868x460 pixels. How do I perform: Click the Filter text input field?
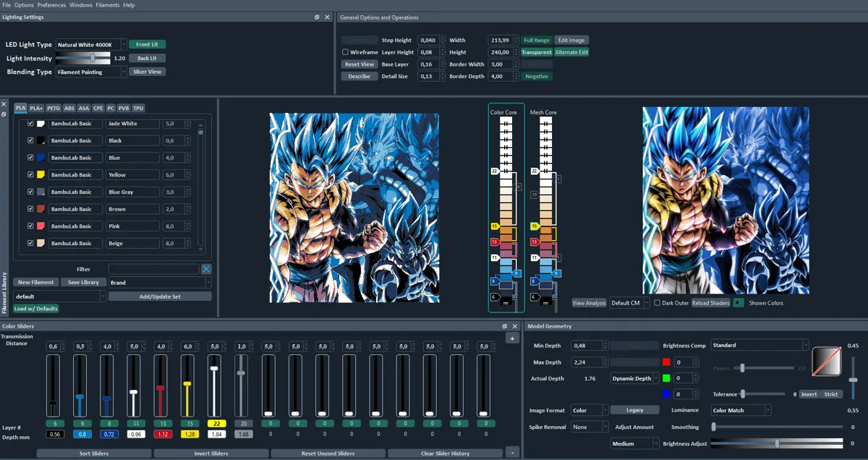(x=153, y=269)
